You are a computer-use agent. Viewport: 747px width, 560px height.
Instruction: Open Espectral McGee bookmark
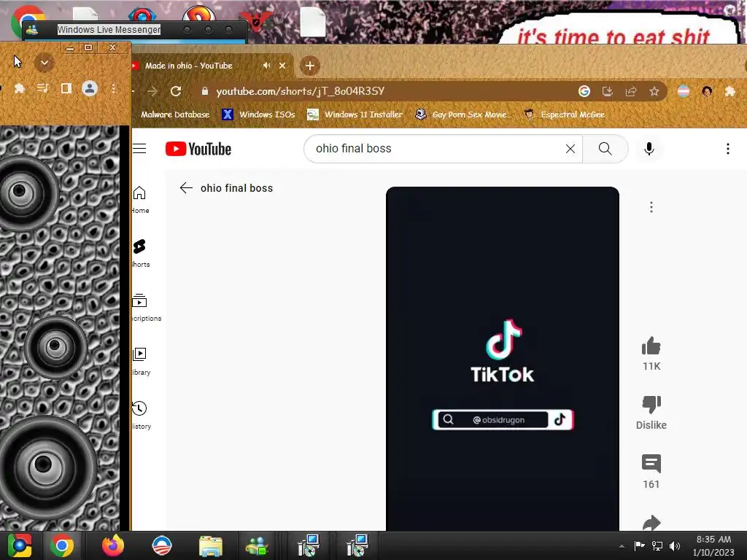point(565,114)
